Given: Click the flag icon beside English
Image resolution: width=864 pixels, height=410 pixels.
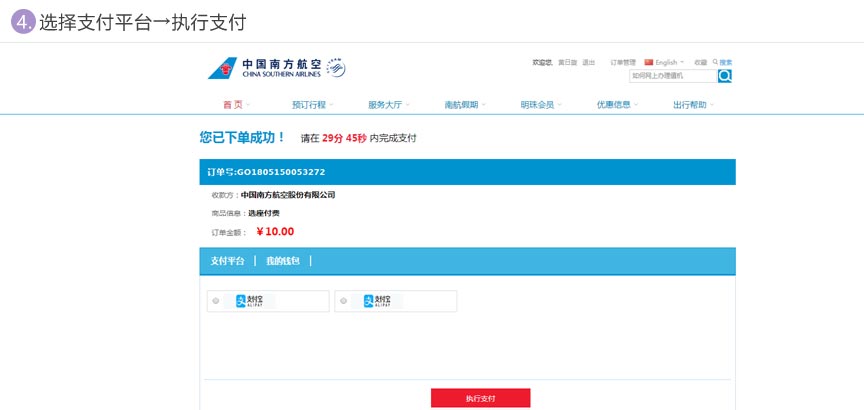Looking at the screenshot, I should click(648, 62).
